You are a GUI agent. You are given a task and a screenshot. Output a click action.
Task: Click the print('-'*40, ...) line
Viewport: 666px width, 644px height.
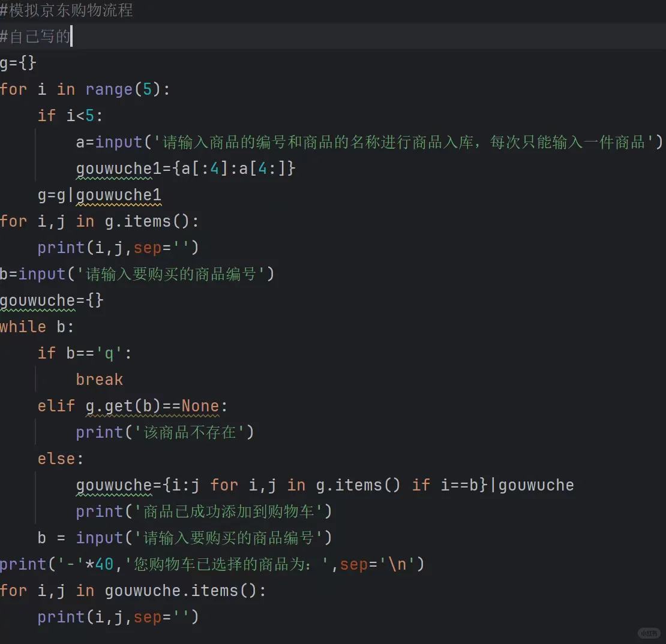click(x=212, y=564)
